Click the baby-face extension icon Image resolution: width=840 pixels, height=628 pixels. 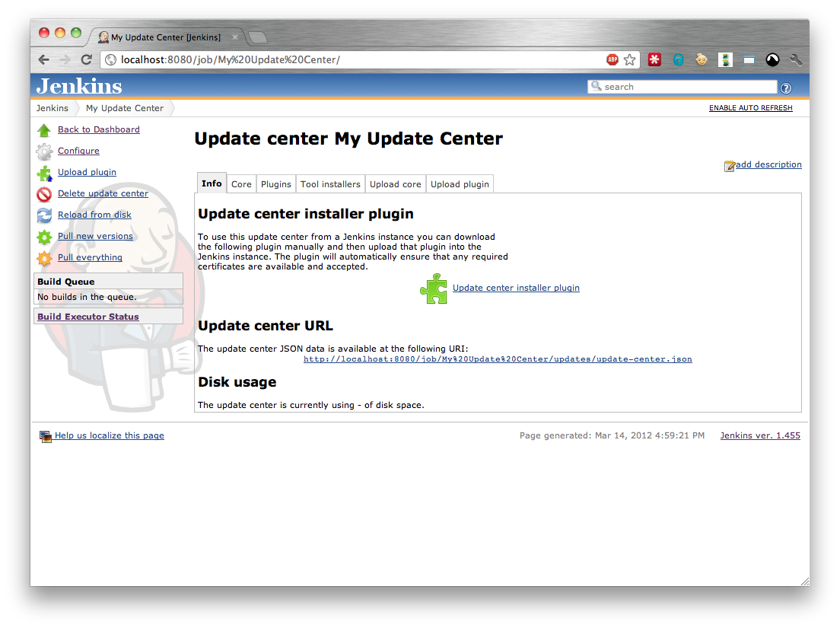click(702, 59)
